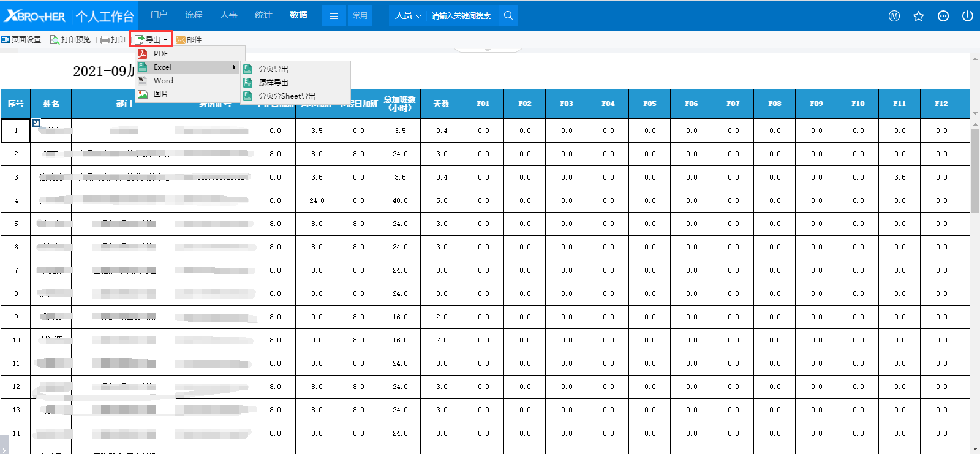980x454 pixels.
Task: Click the 常用 button in top bar
Action: [x=360, y=16]
